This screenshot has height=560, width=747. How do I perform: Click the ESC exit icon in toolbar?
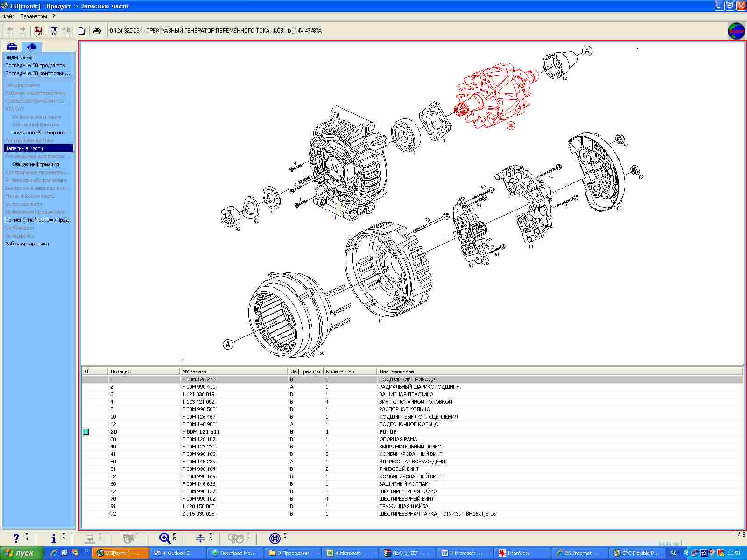[x=38, y=31]
